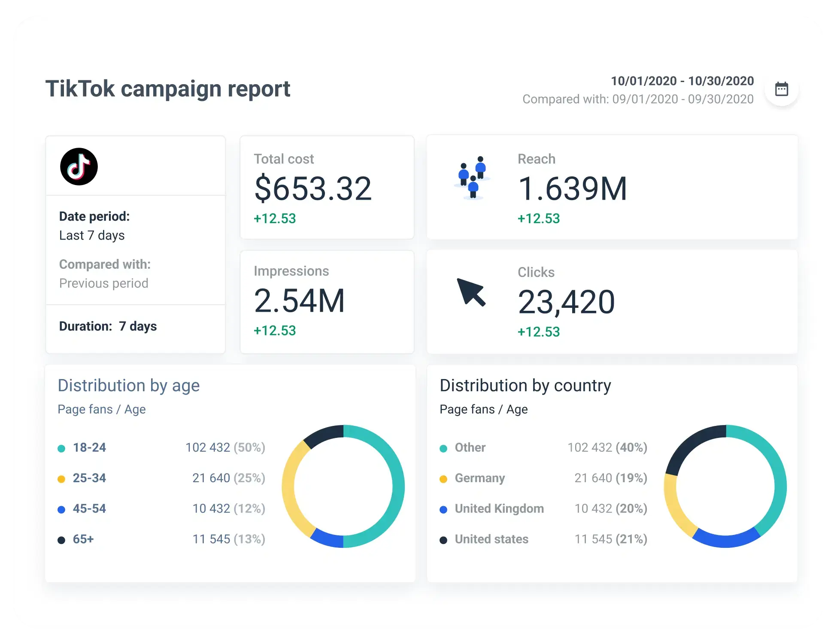Select the dark United states legend dot

pyautogui.click(x=443, y=540)
